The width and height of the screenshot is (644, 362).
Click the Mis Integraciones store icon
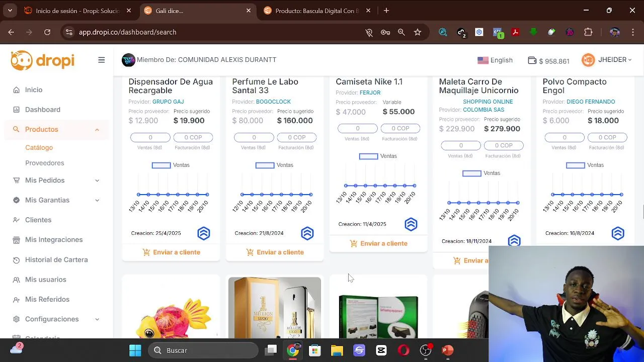17,240
